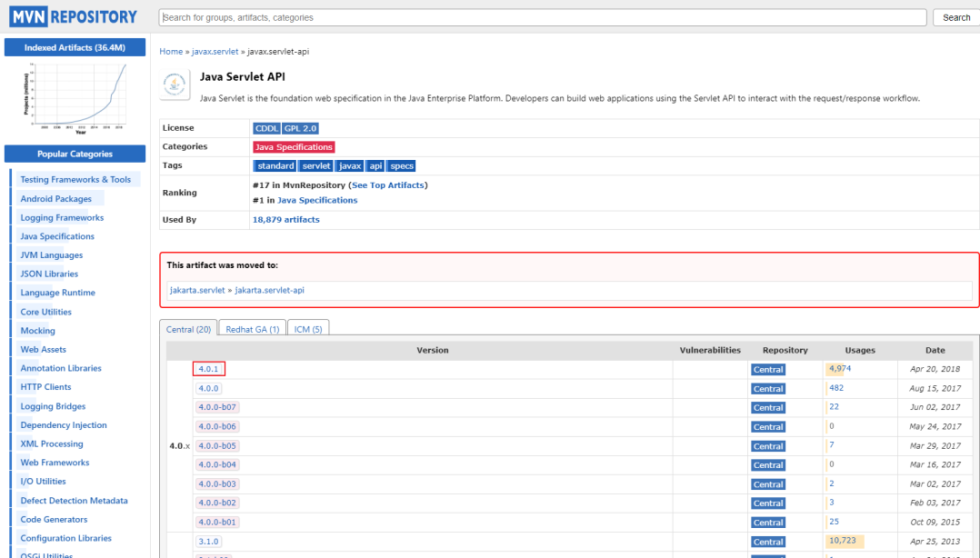The width and height of the screenshot is (980, 558).
Task: Open XML Processing category
Action: click(51, 443)
